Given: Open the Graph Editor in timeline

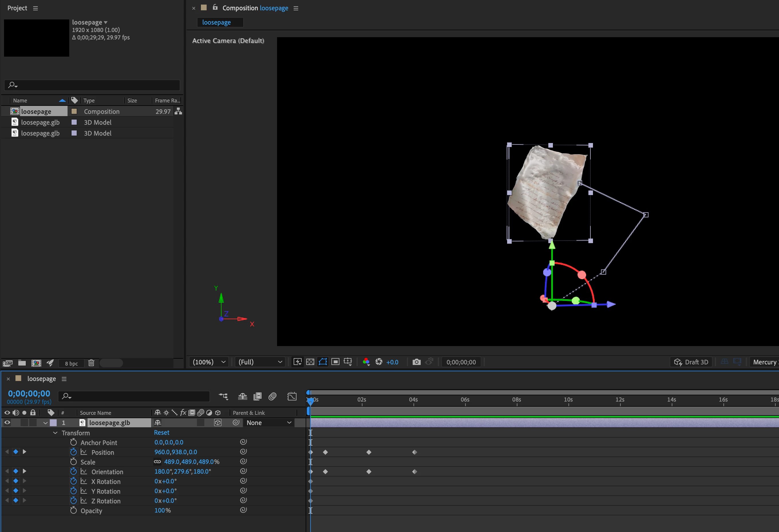Looking at the screenshot, I should pyautogui.click(x=292, y=396).
